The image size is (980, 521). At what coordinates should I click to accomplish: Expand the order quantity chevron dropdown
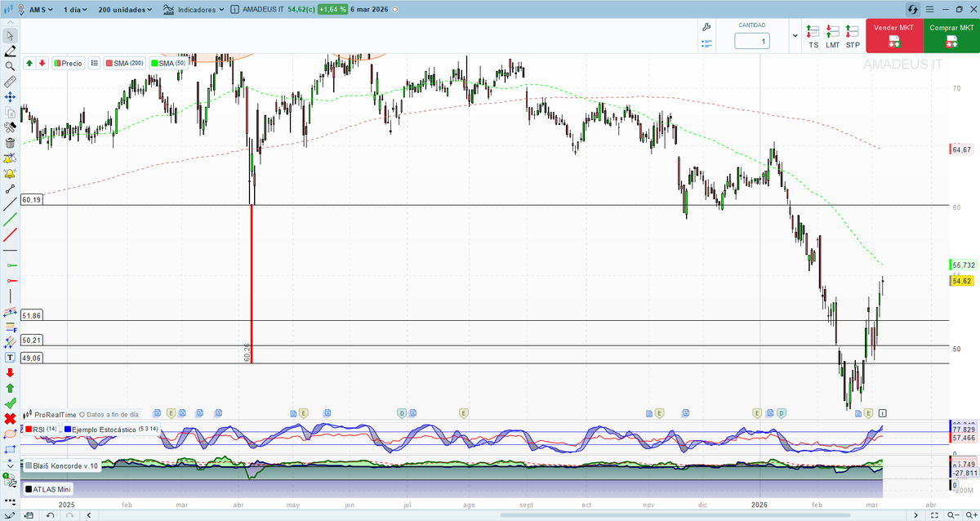click(x=795, y=37)
